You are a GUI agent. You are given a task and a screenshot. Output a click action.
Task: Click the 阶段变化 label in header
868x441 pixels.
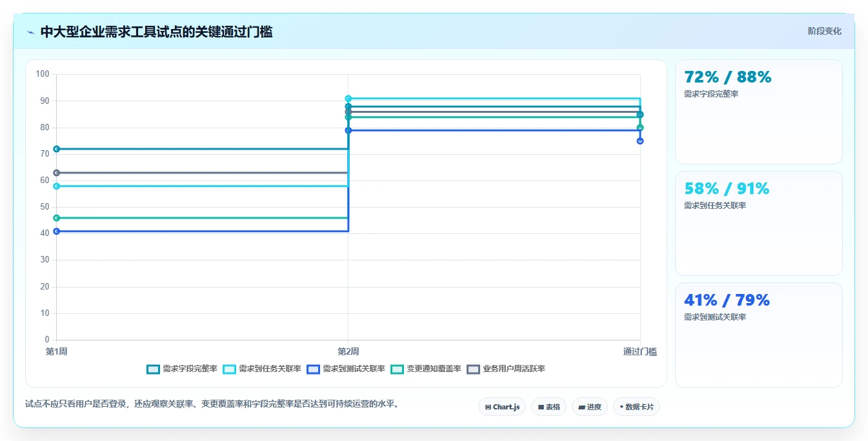[824, 31]
